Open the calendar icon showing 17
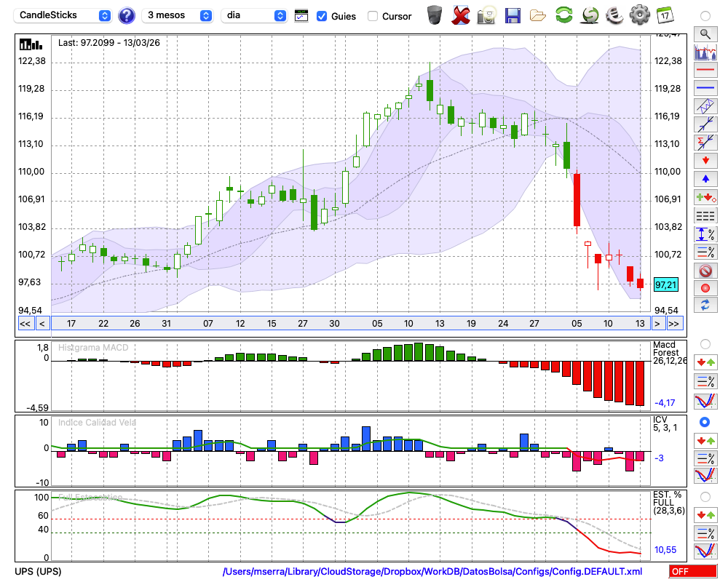 coord(665,15)
